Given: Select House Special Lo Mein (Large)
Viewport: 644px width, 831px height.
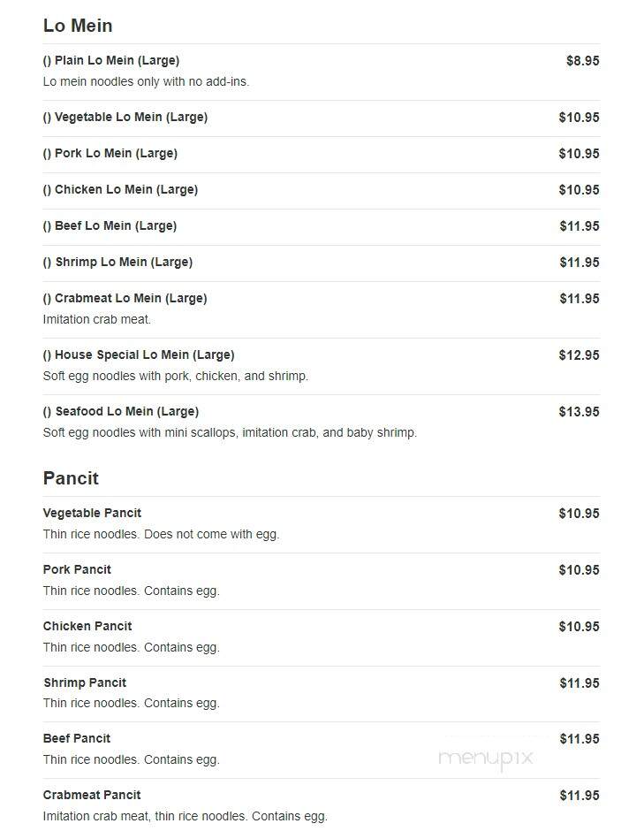Looking at the screenshot, I should pos(321,366).
